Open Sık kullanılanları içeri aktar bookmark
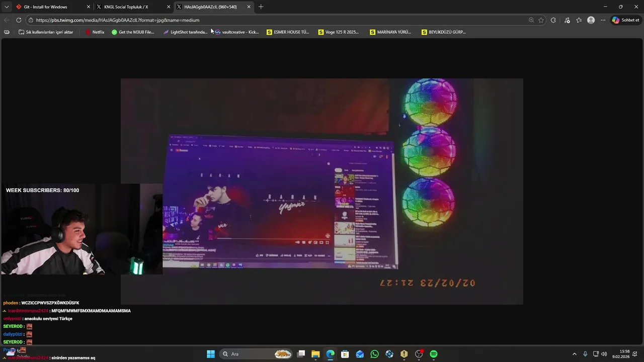Image resolution: width=644 pixels, height=362 pixels. [x=46, y=32]
